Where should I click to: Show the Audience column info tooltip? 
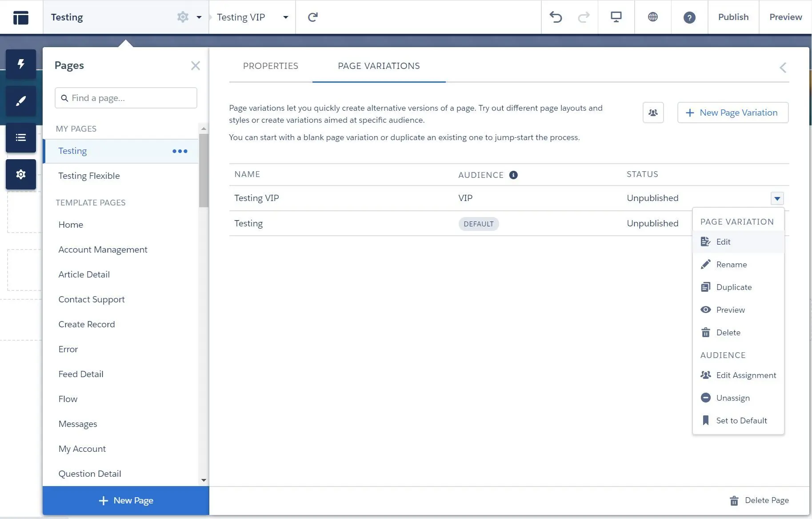513,175
